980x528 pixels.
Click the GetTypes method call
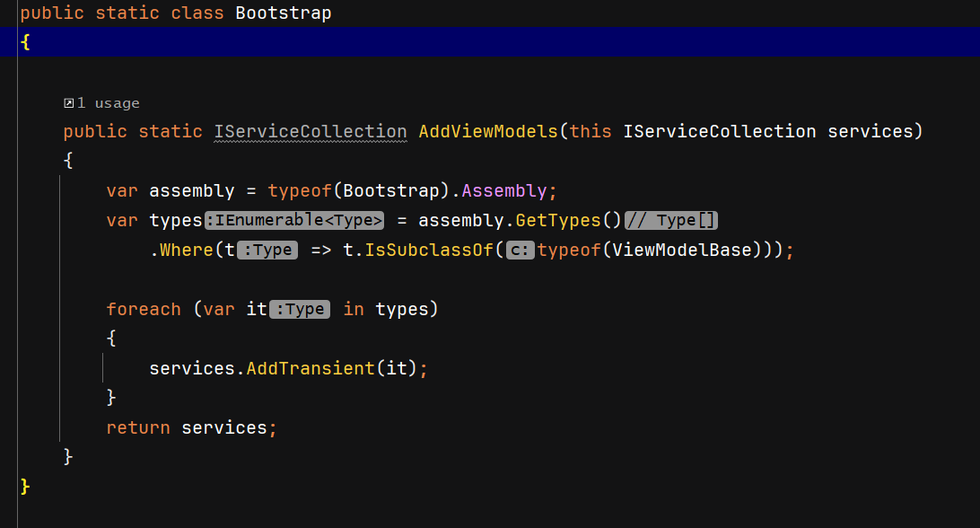[x=557, y=220]
